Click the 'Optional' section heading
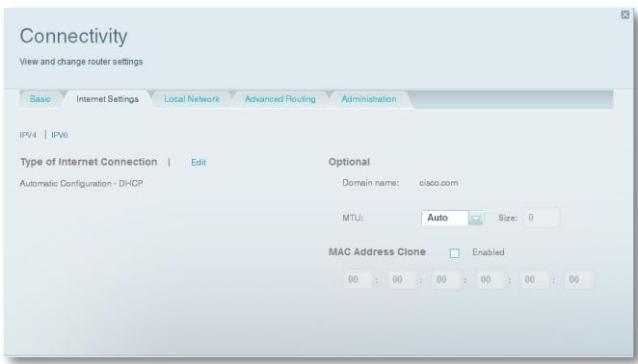The width and height of the screenshot is (638, 364). click(x=349, y=162)
